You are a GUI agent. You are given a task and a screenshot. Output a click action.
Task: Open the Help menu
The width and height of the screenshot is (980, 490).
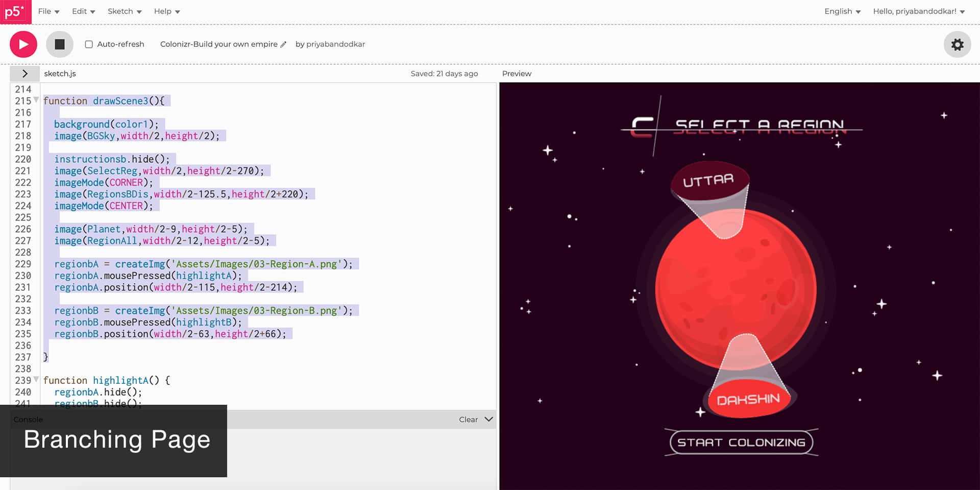166,11
